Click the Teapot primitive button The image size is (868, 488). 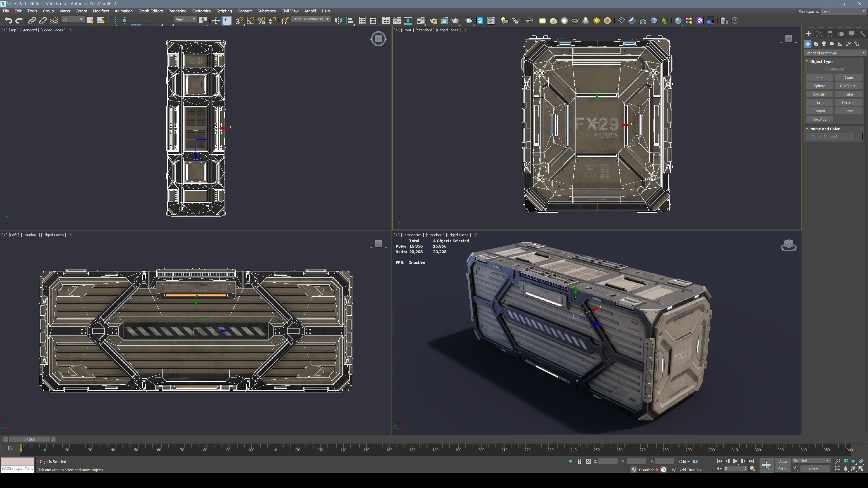[819, 111]
